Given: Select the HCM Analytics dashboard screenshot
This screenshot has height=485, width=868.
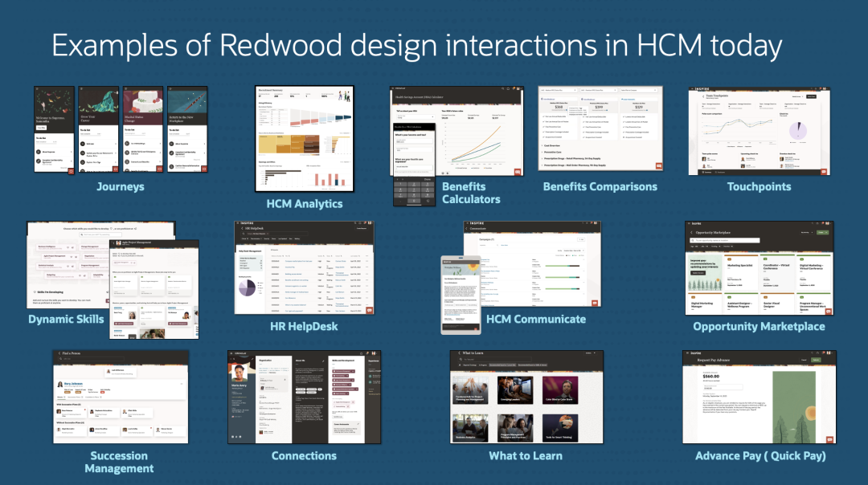Looking at the screenshot, I should 305,139.
